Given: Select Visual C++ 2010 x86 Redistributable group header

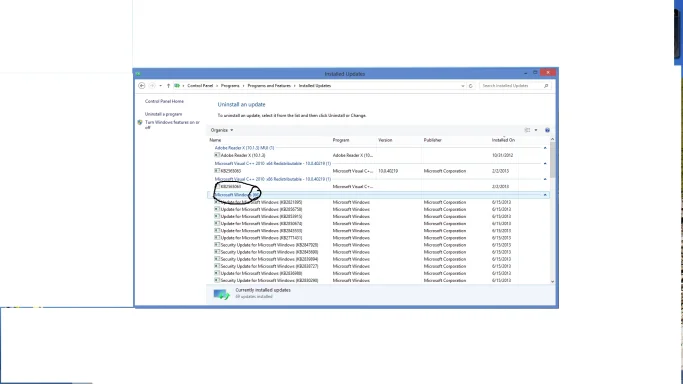Looking at the screenshot, I should 273,179.
